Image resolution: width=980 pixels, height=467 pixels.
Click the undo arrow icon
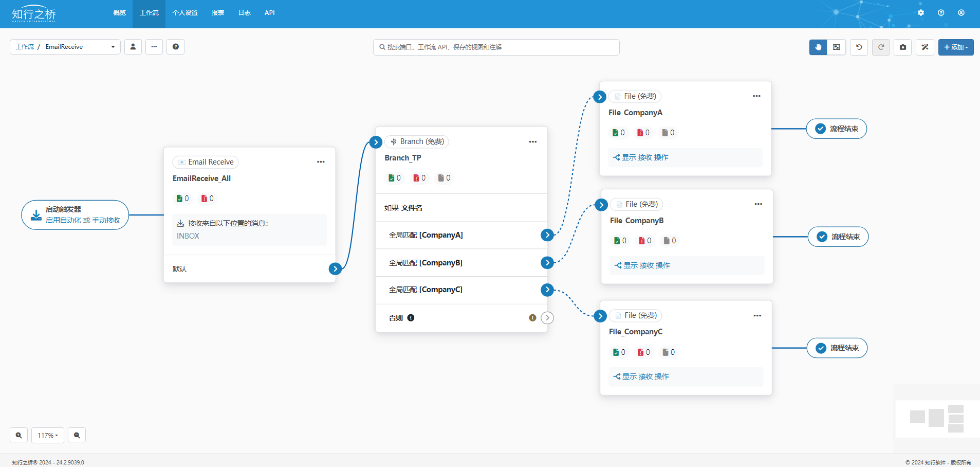(x=859, y=47)
